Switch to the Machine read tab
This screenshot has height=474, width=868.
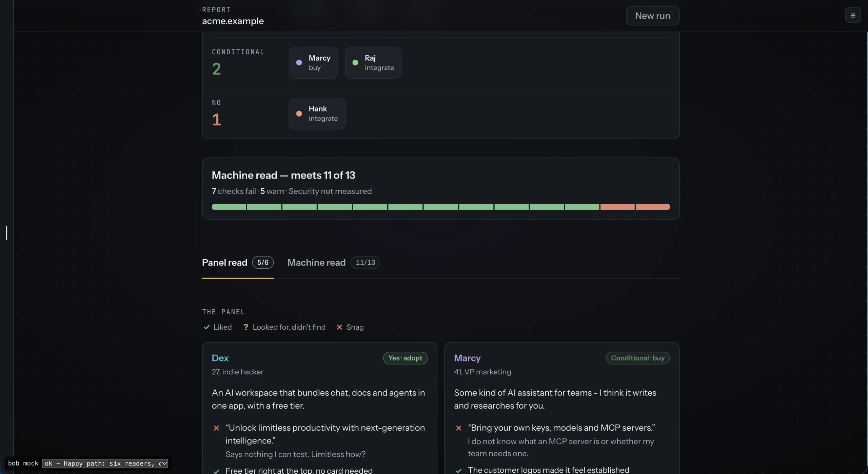pos(334,263)
